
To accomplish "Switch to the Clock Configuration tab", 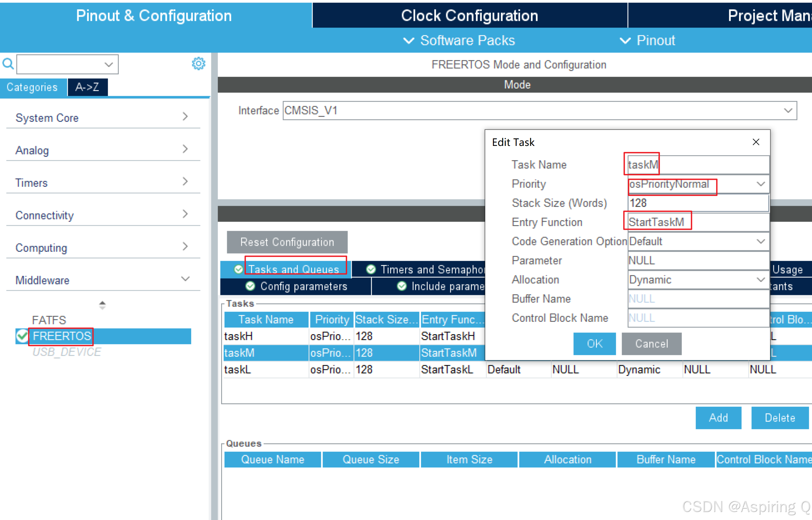I will point(469,16).
